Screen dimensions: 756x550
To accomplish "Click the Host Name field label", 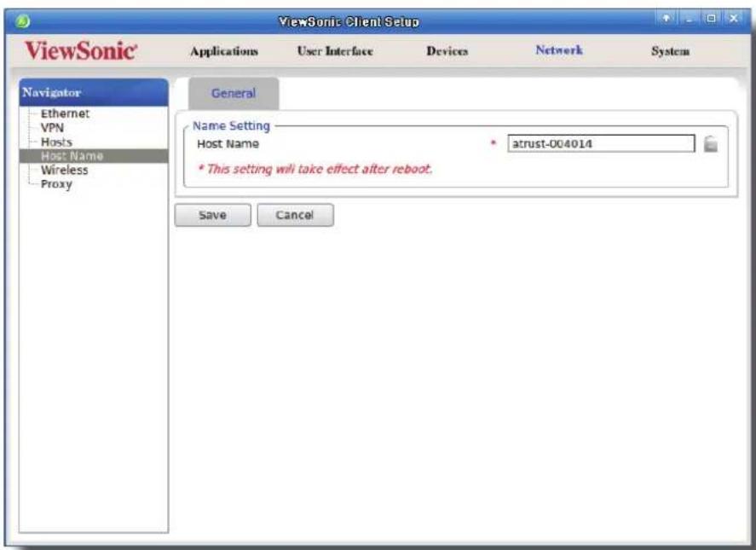I will 228,144.
